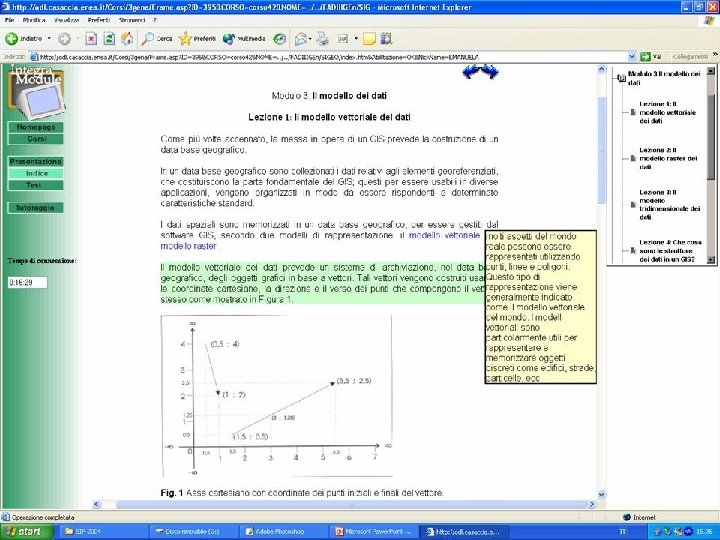This screenshot has height=540, width=720.
Task: Expand the address bar dropdown arrow
Action: pyautogui.click(x=632, y=57)
